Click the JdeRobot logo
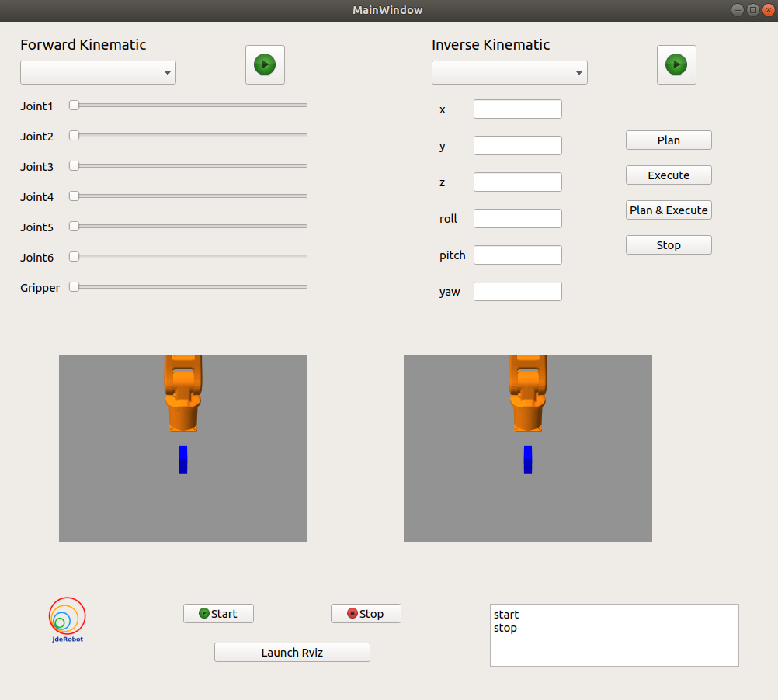The image size is (778, 700). (68, 620)
